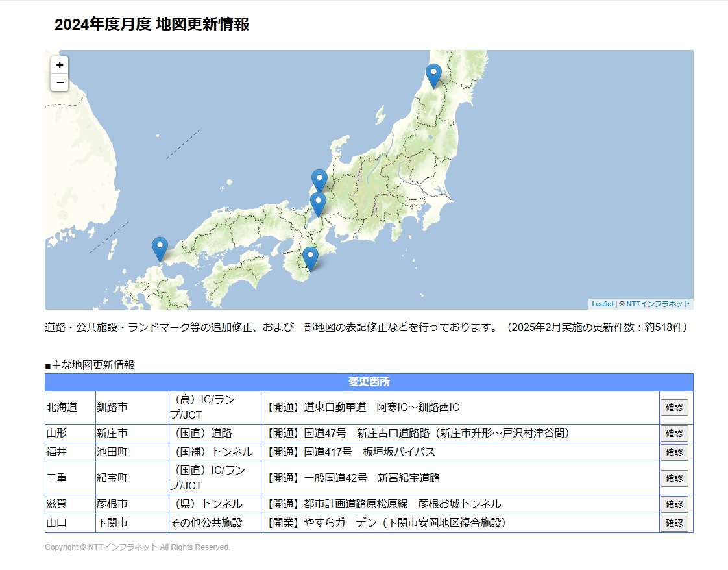Zoom out on the map

pyautogui.click(x=60, y=82)
